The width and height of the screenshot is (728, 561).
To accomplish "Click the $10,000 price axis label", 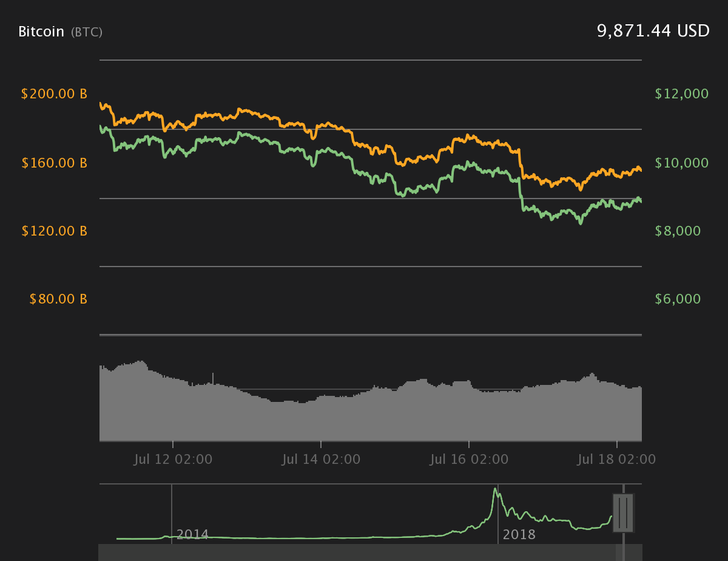I will coord(682,163).
